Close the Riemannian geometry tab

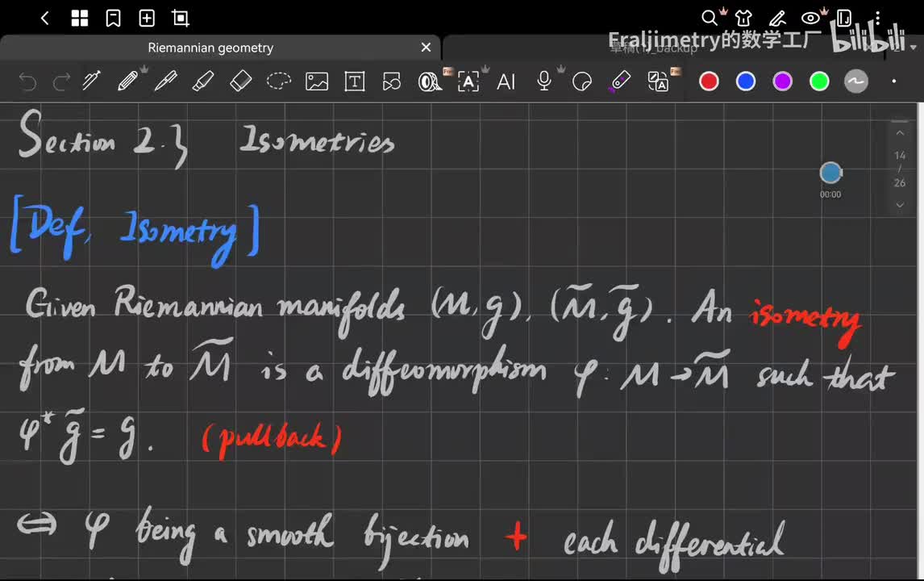426,47
